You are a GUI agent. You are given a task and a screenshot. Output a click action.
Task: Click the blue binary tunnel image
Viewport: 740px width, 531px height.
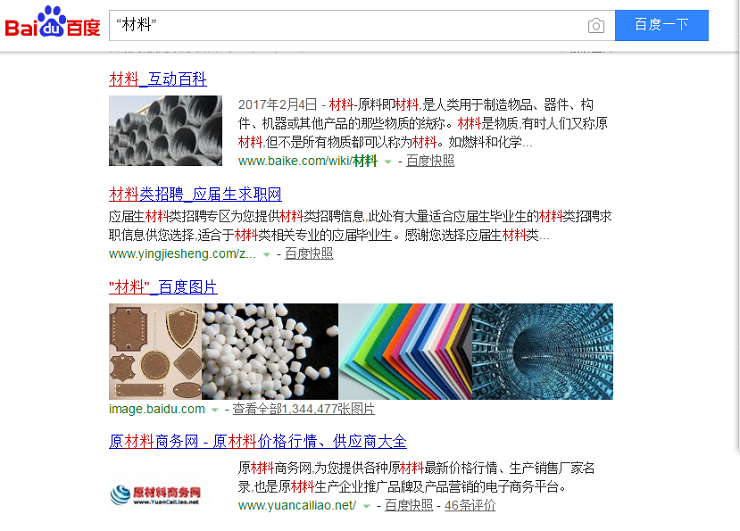(x=543, y=352)
